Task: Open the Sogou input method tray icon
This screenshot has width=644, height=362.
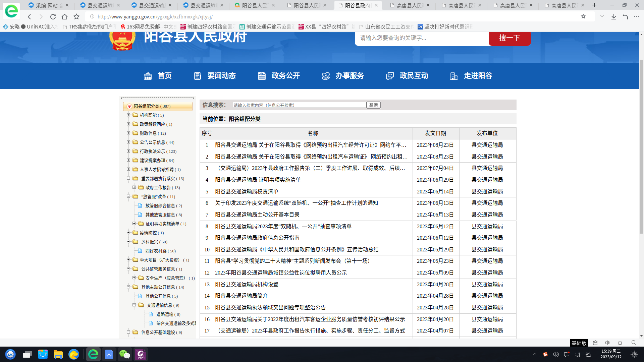Action: [x=545, y=354]
